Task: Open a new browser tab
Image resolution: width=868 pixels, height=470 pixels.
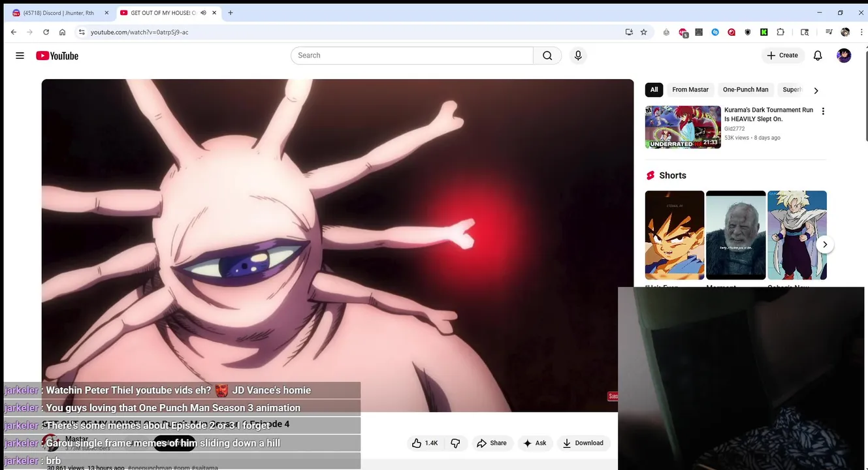Action: (230, 13)
